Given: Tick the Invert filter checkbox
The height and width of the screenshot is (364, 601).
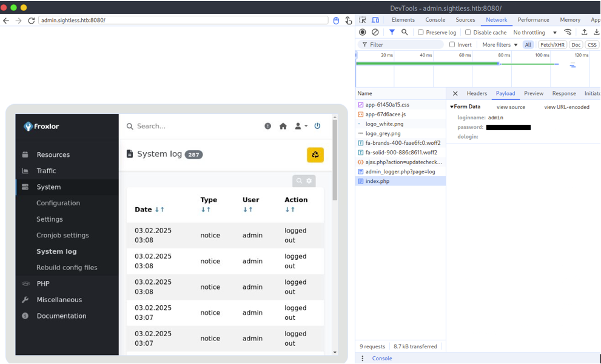Looking at the screenshot, I should tap(452, 45).
